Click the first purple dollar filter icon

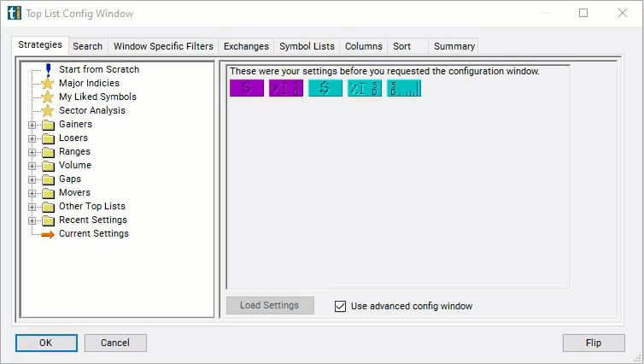246,88
